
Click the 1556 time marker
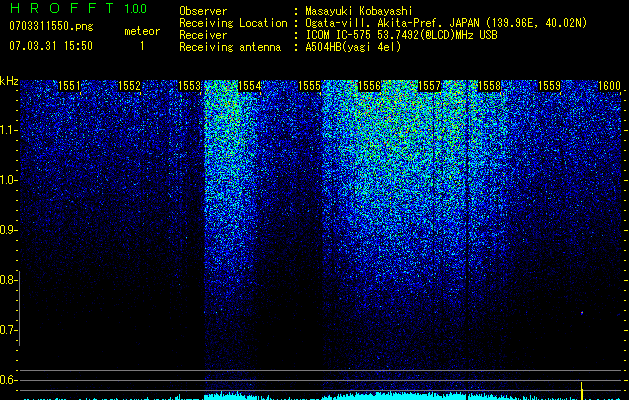[x=369, y=86]
